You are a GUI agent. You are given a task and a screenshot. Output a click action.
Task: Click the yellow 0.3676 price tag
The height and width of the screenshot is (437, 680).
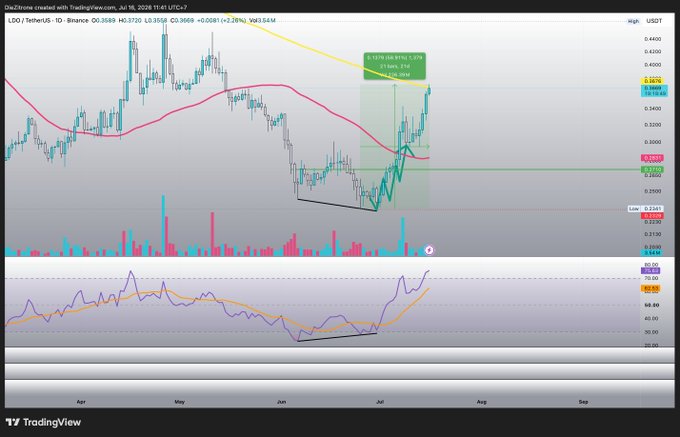point(653,81)
